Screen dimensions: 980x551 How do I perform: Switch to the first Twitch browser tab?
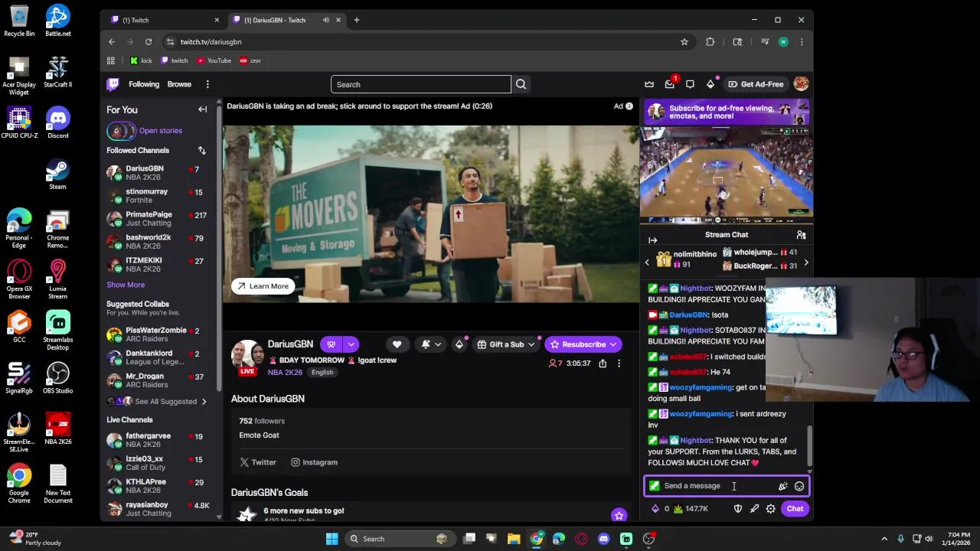(x=165, y=20)
